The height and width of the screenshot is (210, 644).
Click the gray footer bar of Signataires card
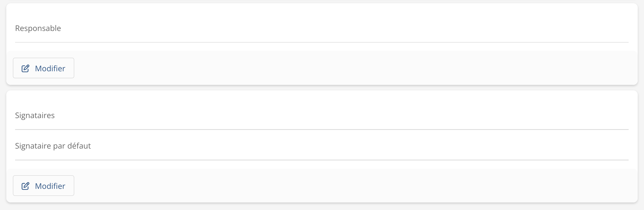coord(352,186)
